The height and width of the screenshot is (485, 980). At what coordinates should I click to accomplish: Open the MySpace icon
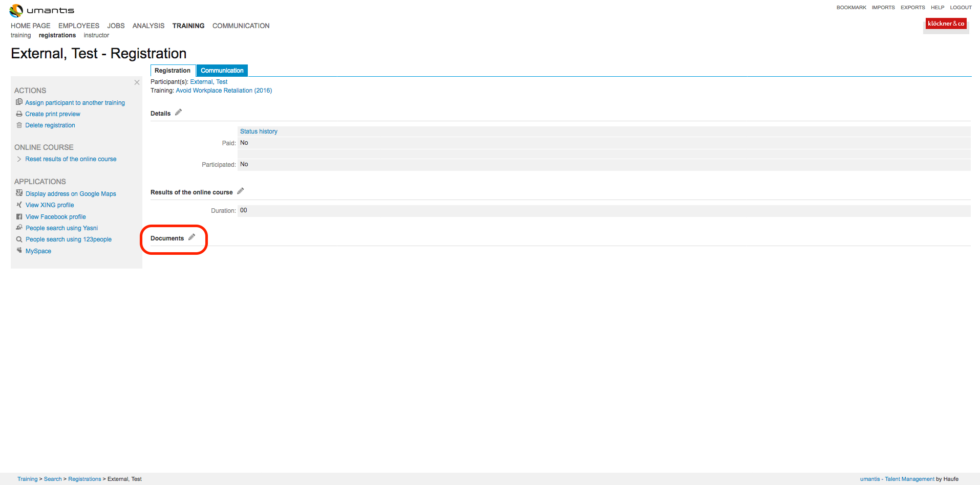coord(19,251)
